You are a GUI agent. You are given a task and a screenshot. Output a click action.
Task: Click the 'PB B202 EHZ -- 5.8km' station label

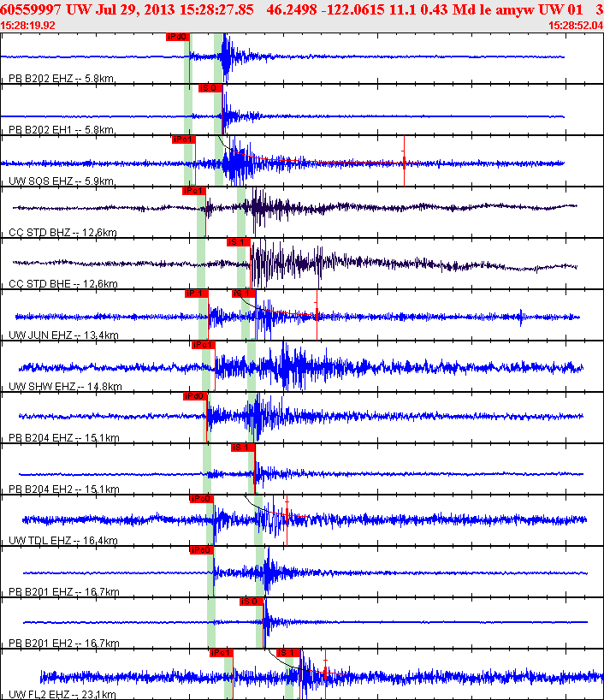tap(61, 79)
